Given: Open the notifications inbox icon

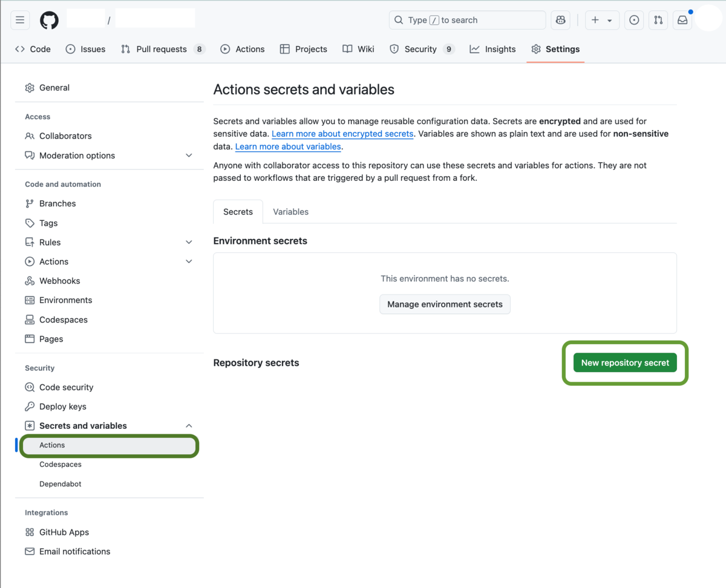Looking at the screenshot, I should coord(682,19).
